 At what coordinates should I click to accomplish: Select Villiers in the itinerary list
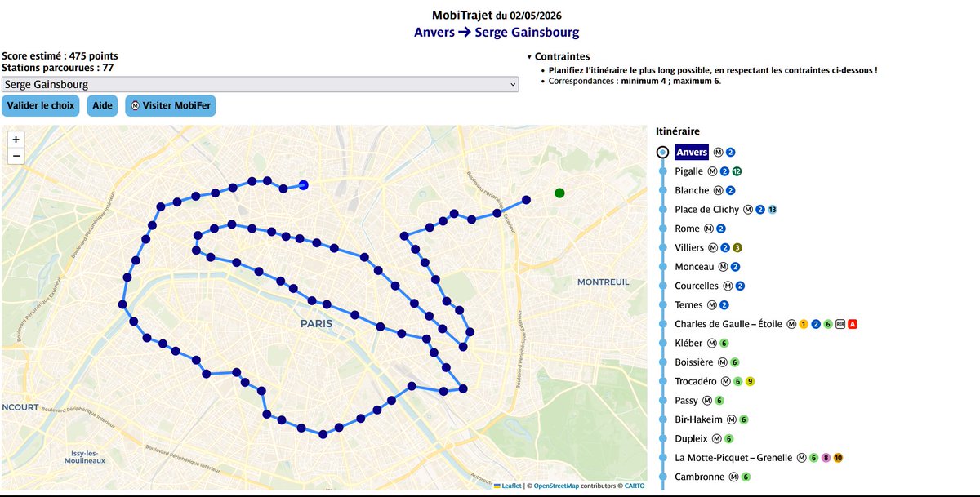point(689,248)
